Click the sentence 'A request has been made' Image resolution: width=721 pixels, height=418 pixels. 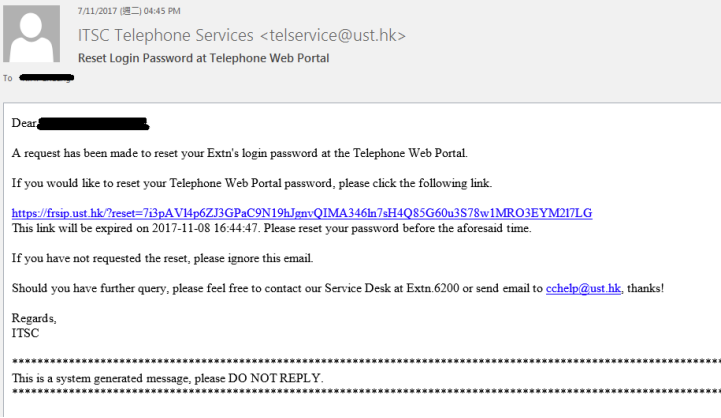click(240, 153)
